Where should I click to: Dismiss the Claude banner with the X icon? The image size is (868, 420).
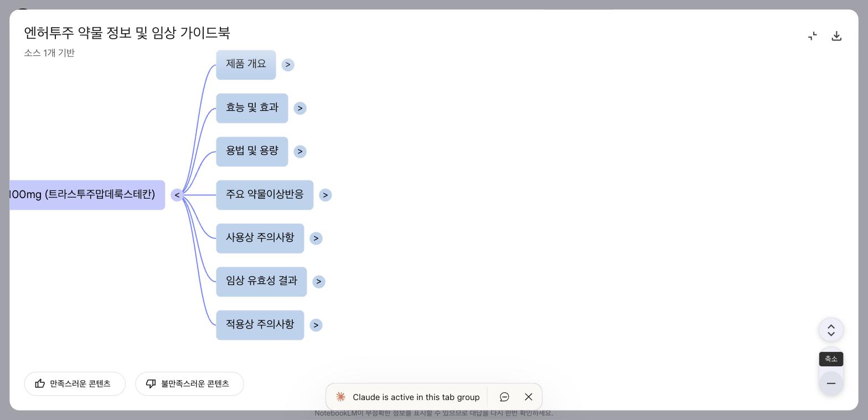(528, 397)
